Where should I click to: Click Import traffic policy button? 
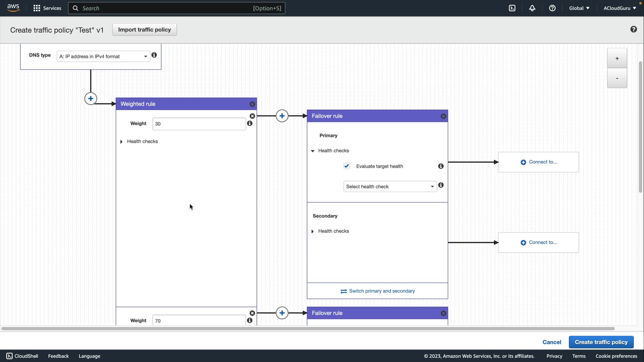point(144,29)
